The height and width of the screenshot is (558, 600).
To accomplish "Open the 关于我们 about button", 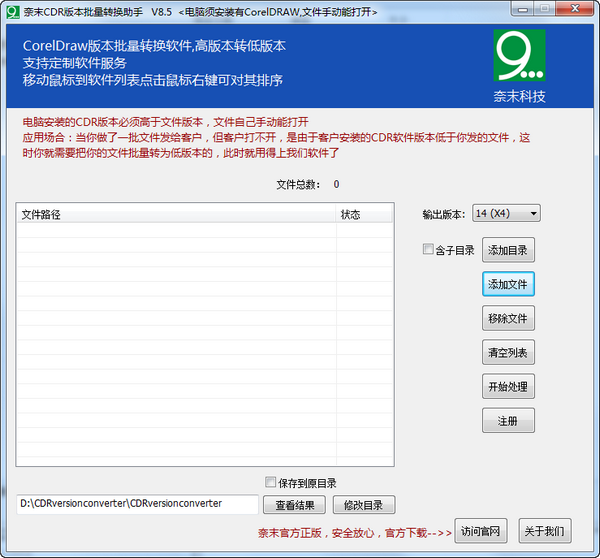I will (x=545, y=530).
